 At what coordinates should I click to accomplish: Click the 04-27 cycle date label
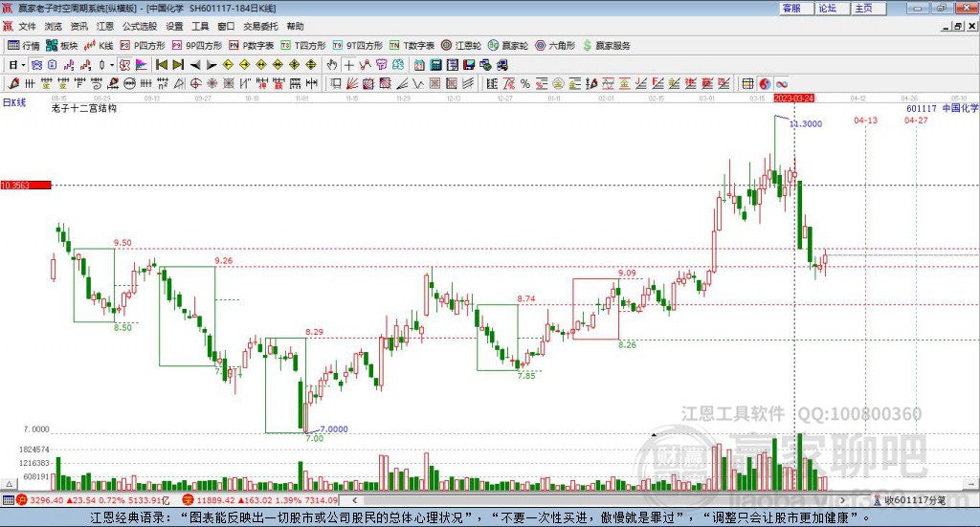click(x=916, y=121)
